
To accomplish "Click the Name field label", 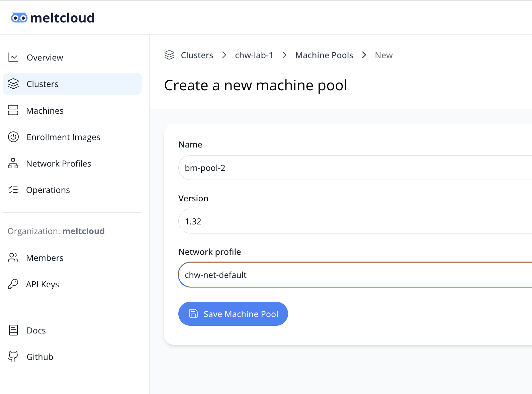I will [190, 144].
